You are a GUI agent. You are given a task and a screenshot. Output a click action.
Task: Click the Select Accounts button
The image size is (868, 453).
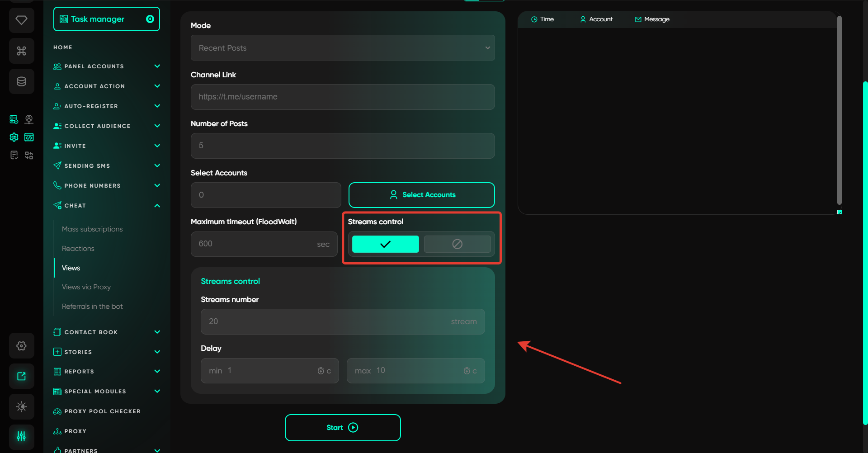click(x=421, y=195)
